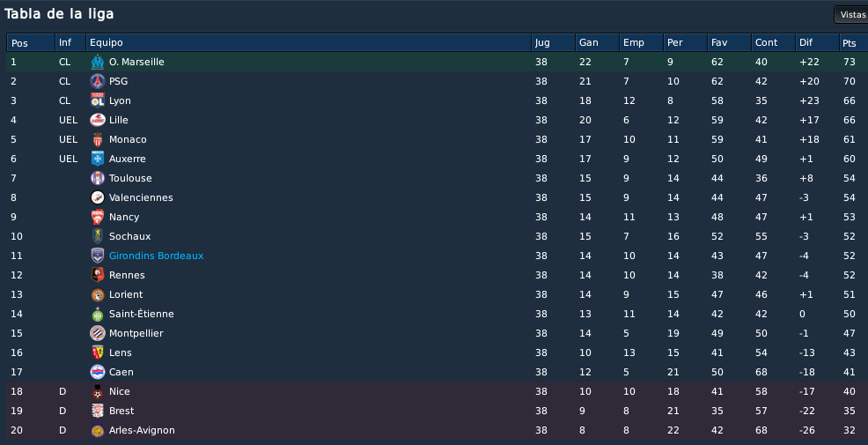868x445 pixels.
Task: Select the Montpellier team badge
Action: tap(98, 334)
